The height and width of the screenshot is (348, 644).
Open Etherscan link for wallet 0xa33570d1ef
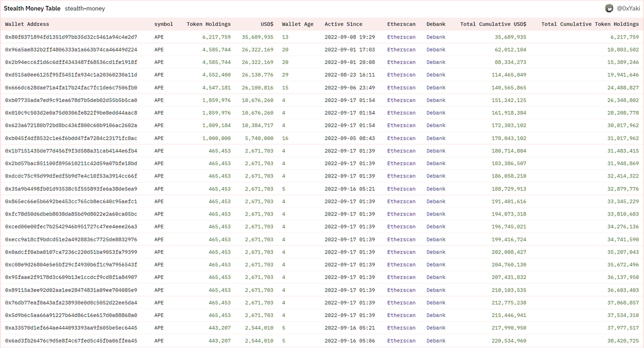[401, 328]
